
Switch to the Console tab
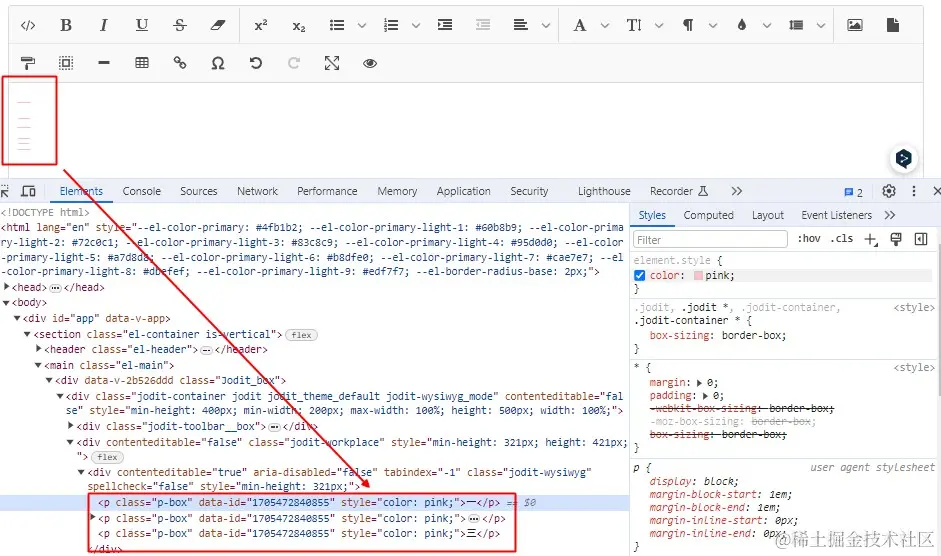tap(142, 191)
